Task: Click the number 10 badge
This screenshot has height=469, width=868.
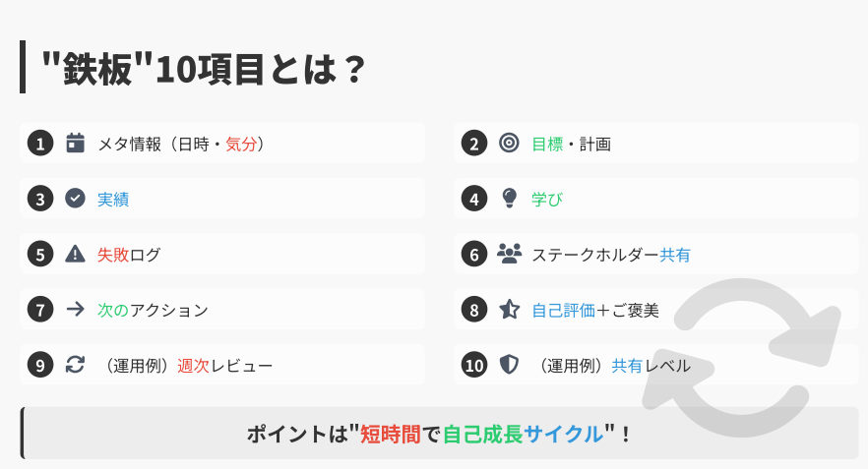Action: tap(474, 365)
